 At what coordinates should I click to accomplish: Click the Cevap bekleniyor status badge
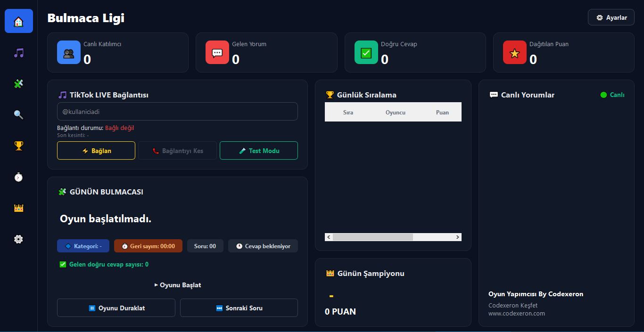click(x=263, y=246)
